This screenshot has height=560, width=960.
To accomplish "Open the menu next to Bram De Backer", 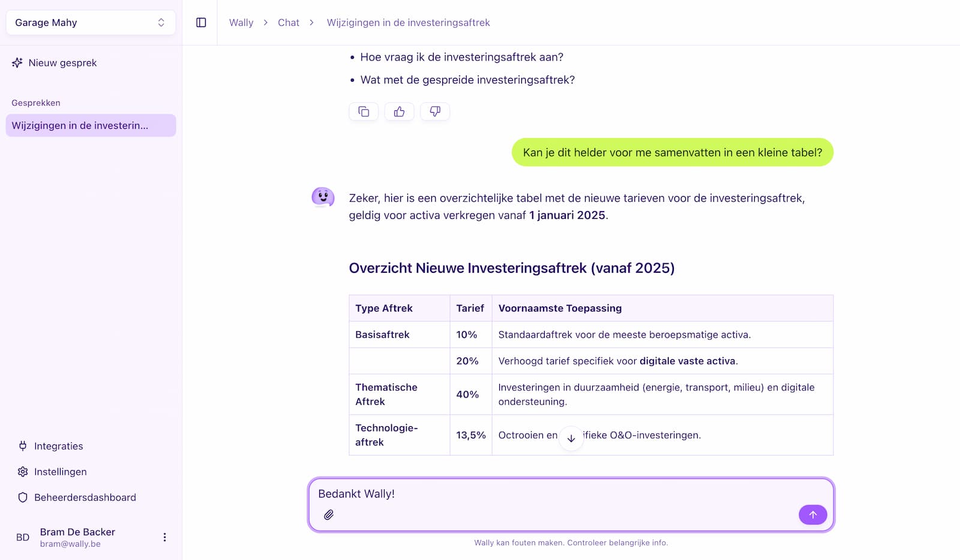I will pyautogui.click(x=165, y=537).
